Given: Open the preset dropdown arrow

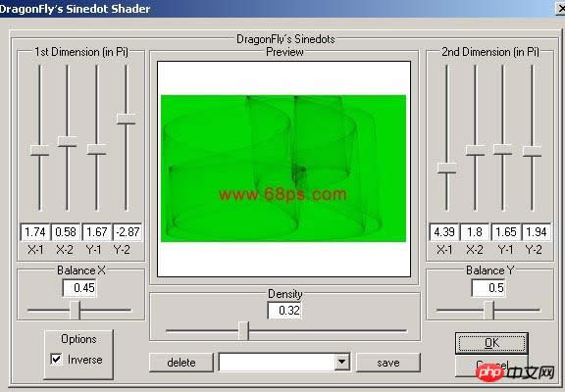Looking at the screenshot, I should (341, 362).
